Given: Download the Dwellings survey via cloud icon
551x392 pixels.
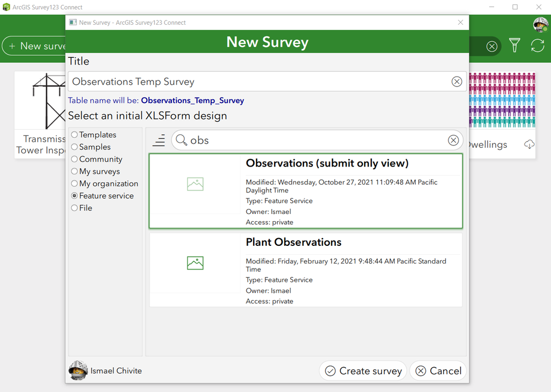Looking at the screenshot, I should (x=529, y=144).
